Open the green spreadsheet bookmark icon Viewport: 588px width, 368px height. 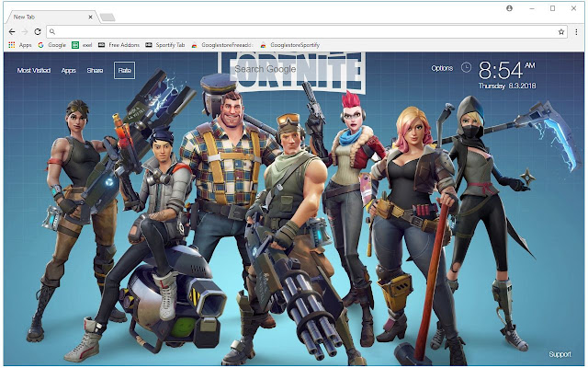pos(75,45)
